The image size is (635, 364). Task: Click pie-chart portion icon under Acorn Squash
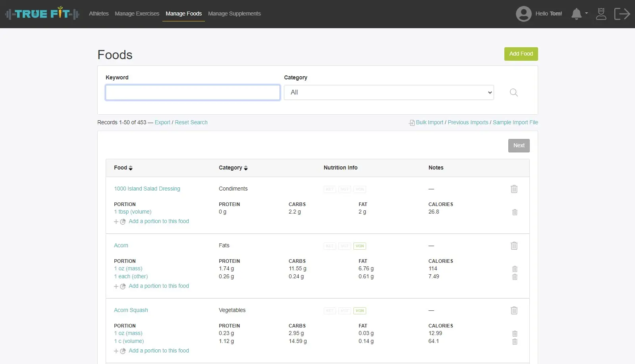pos(123,351)
